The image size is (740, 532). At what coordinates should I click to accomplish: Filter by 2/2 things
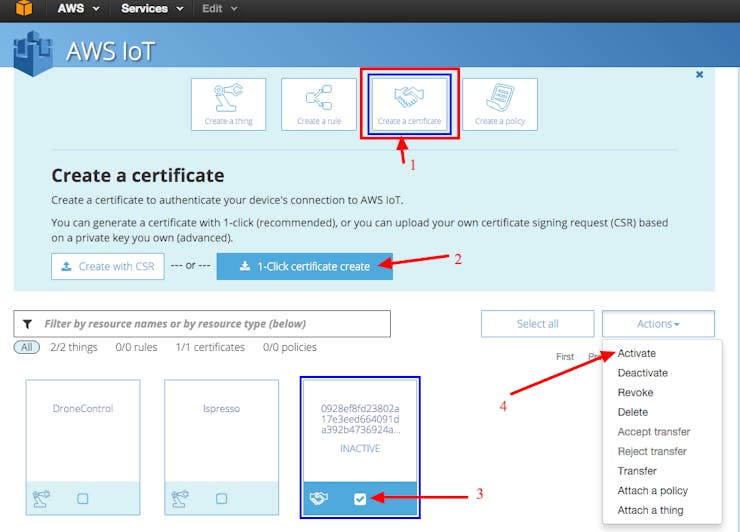pyautogui.click(x=74, y=347)
